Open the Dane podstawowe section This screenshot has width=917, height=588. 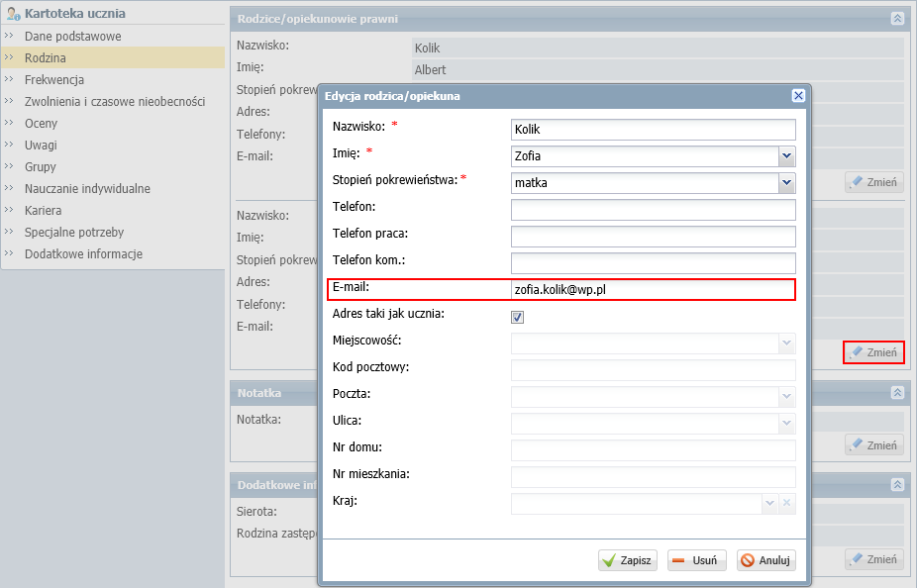pyautogui.click(x=72, y=37)
